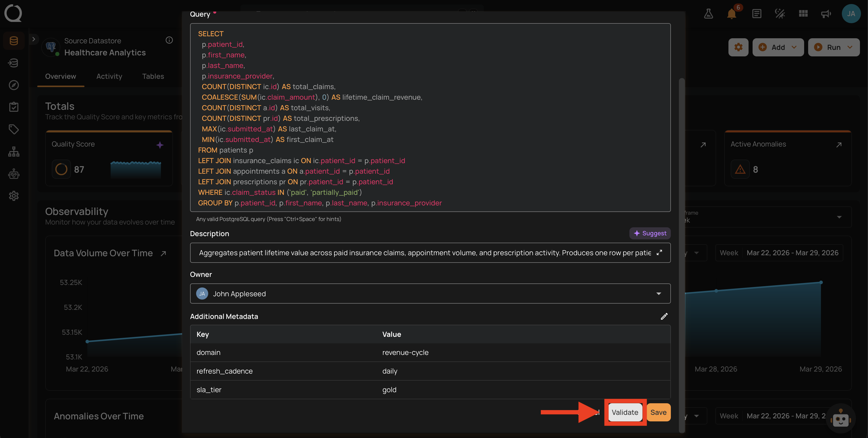
Task: Click the Quality Score sparkle icon
Action: 160,145
